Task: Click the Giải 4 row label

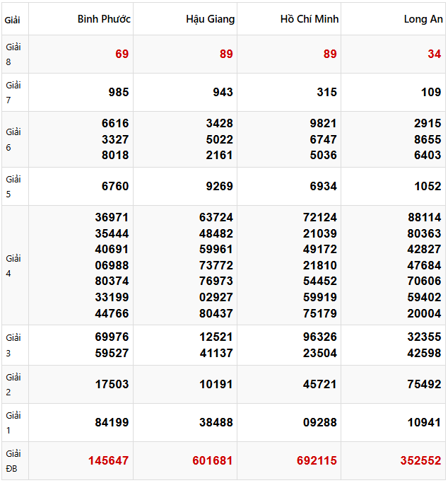Action: (x=13, y=265)
